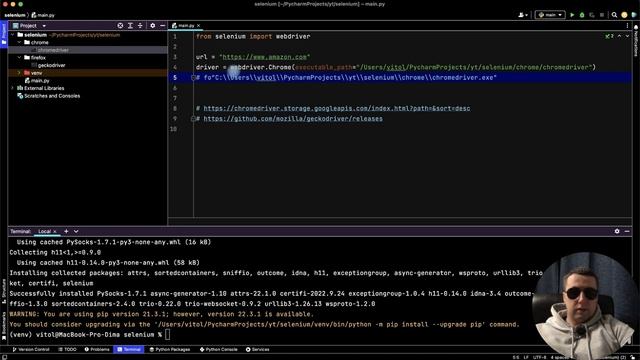Click the active Terminal tool window tab
Image resolution: width=640 pixels, height=360 pixels.
pyautogui.click(x=129, y=349)
